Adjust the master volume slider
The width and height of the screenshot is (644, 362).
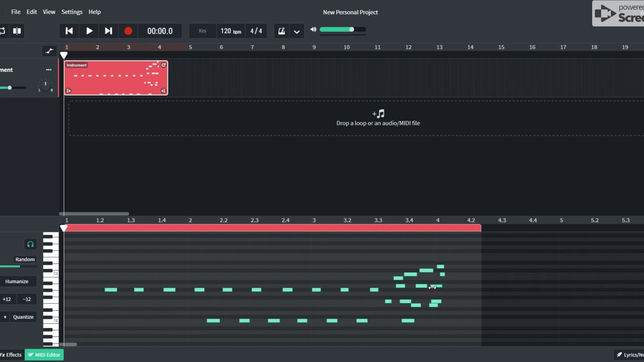[343, 30]
